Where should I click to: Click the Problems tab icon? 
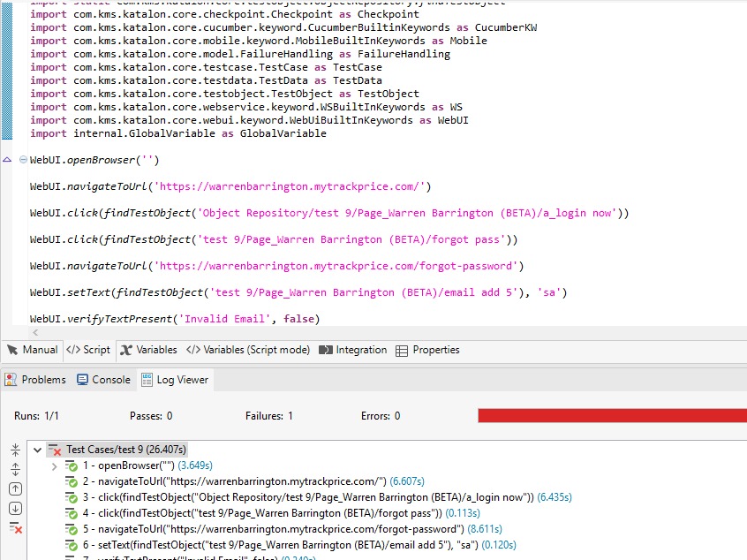click(11, 380)
